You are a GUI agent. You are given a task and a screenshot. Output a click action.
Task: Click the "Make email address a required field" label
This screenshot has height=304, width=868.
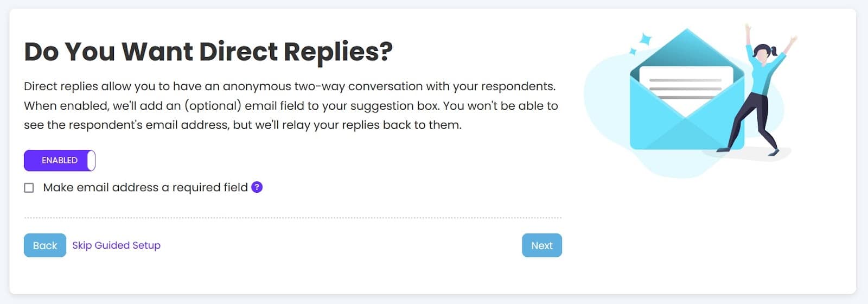click(145, 187)
